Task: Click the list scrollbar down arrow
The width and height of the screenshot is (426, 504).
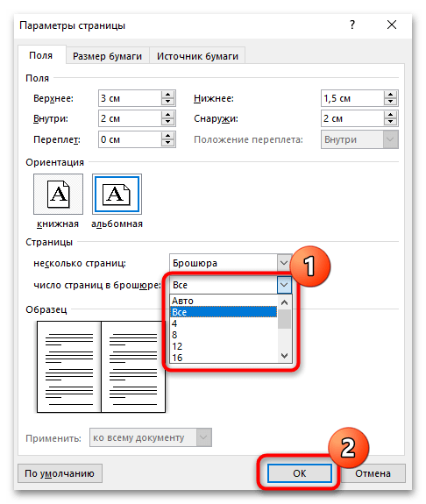Action: [x=284, y=356]
